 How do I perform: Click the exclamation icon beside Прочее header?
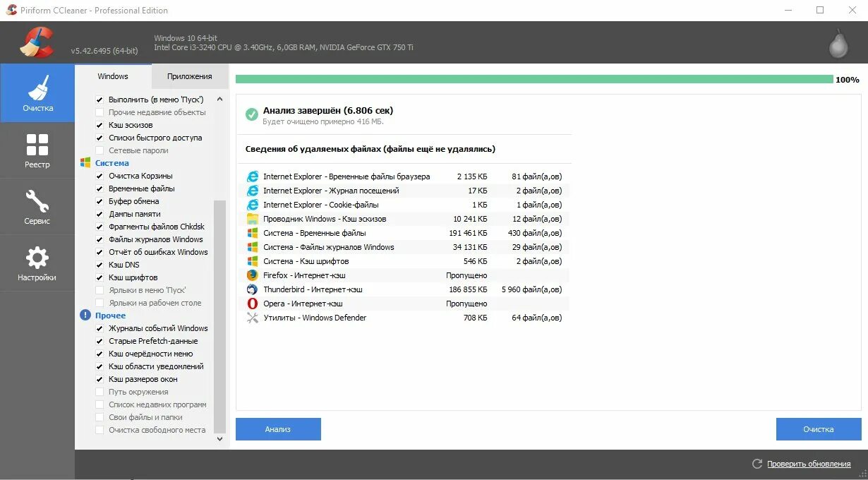pos(85,316)
